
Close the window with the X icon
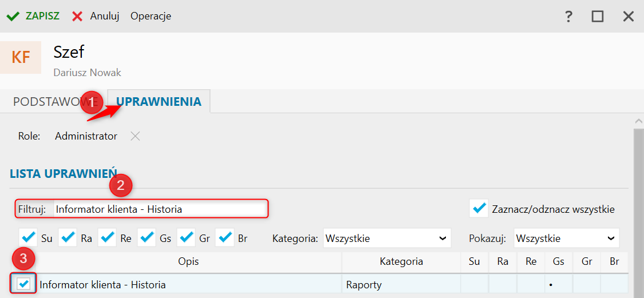click(x=629, y=16)
